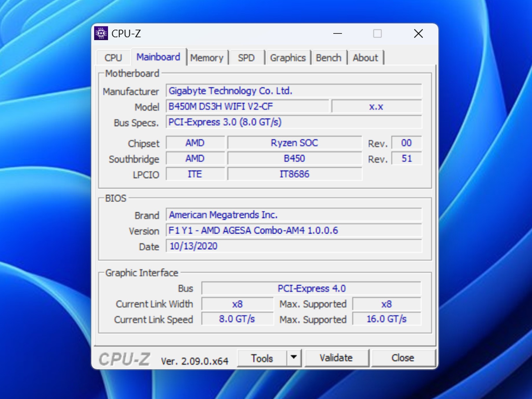Click the Close button at bottom
The image size is (532, 399).
pyautogui.click(x=403, y=358)
